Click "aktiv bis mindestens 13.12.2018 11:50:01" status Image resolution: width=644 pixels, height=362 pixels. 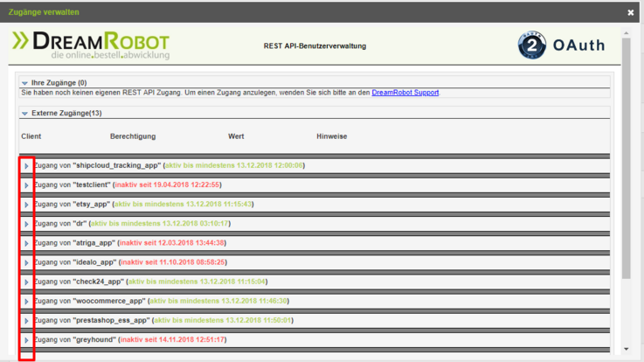223,320
